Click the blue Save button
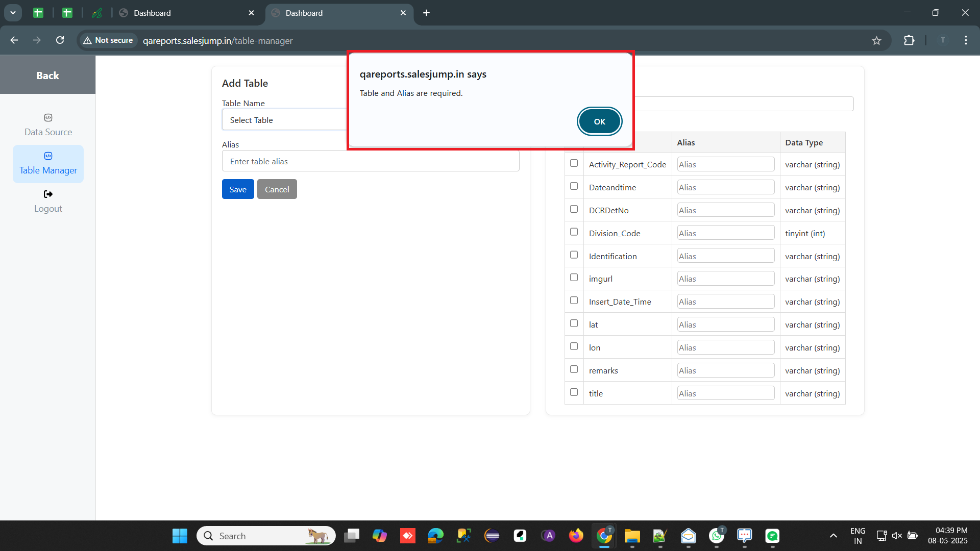Viewport: 980px width, 551px height. coord(238,189)
